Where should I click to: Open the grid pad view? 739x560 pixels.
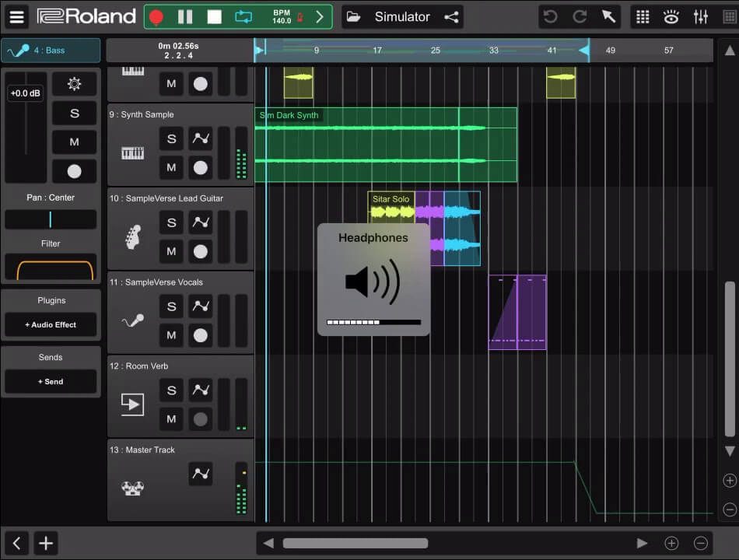(x=642, y=17)
